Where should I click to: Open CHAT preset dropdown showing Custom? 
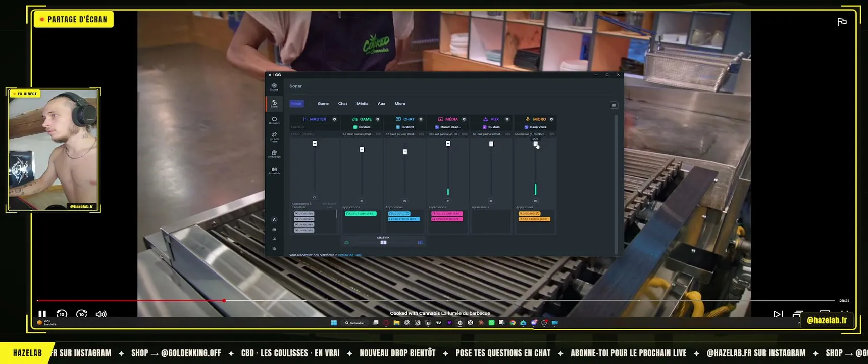click(405, 127)
